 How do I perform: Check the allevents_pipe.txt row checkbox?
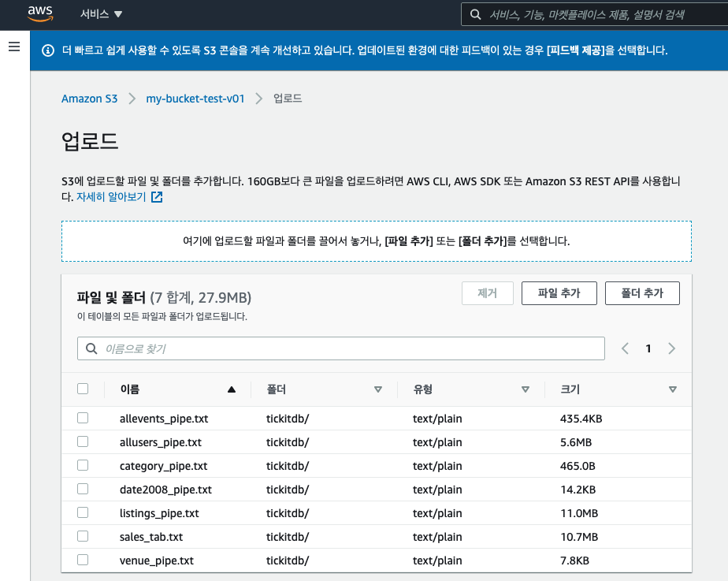[x=83, y=418]
